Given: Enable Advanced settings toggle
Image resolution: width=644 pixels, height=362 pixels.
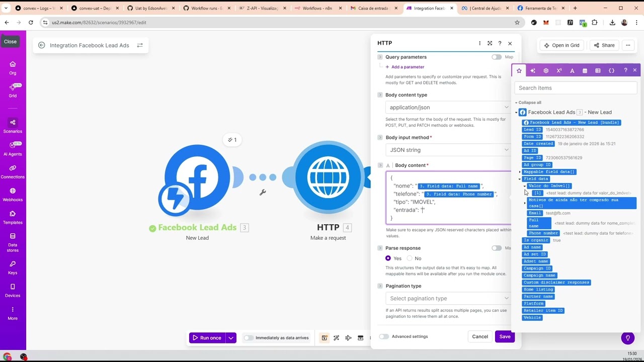Looking at the screenshot, I should 384,336.
